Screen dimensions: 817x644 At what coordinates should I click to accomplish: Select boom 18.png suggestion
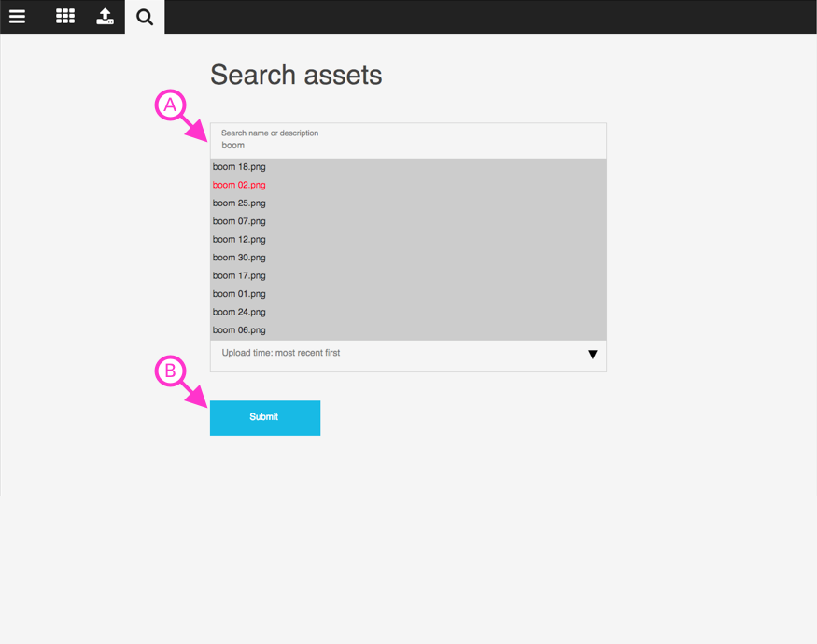pos(408,167)
